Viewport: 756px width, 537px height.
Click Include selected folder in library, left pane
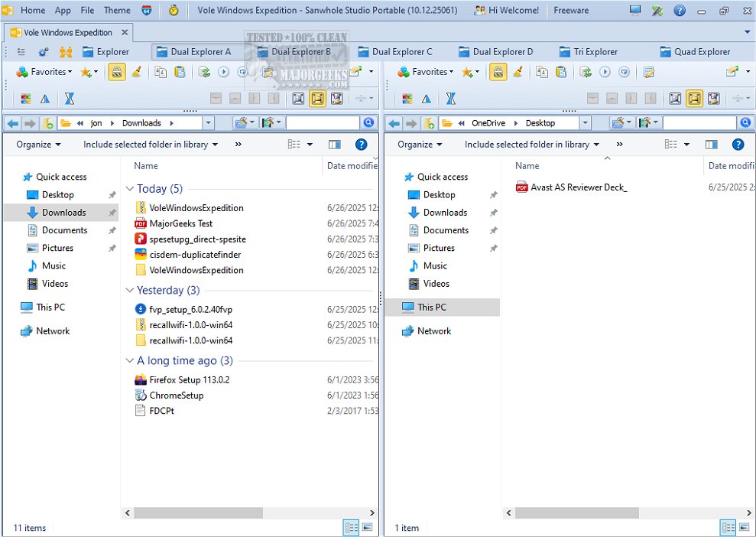151,145
